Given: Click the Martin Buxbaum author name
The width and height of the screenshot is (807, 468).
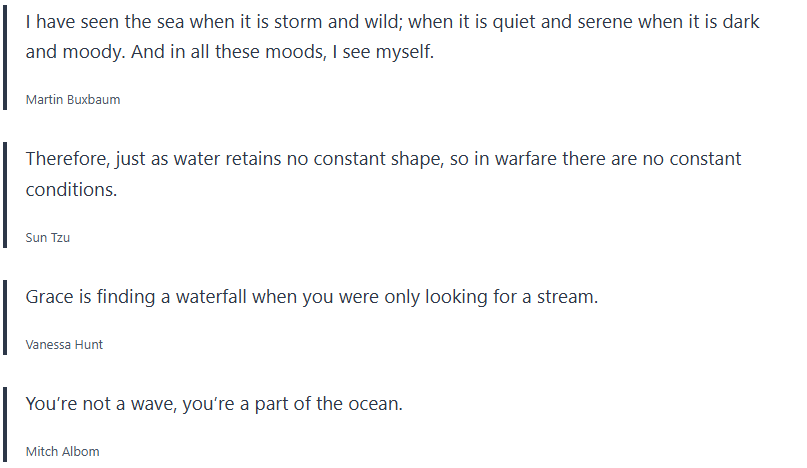Looking at the screenshot, I should pyautogui.click(x=73, y=100).
